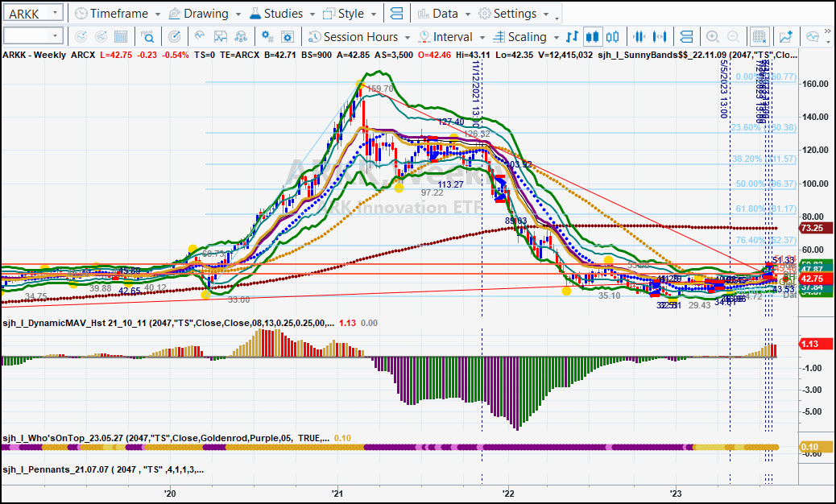Viewport: 836px width, 504px height.
Task: Click the decrease bar spacing icon
Action: pyautogui.click(x=639, y=37)
